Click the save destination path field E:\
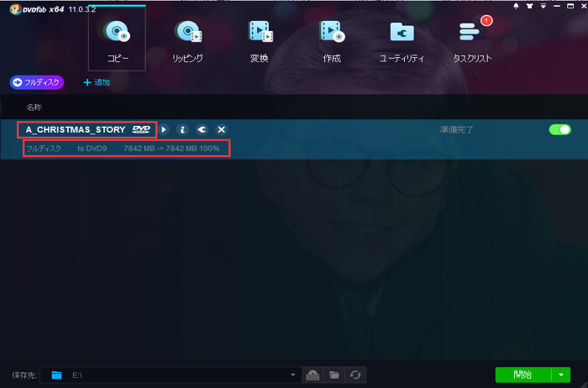 [169, 375]
